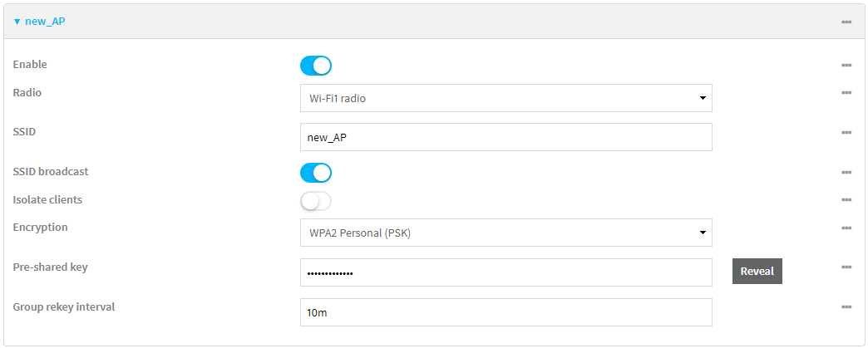Image resolution: width=868 pixels, height=348 pixels.
Task: Open the Radio dropdown showing Wi-Fi1 radio
Action: [x=506, y=98]
